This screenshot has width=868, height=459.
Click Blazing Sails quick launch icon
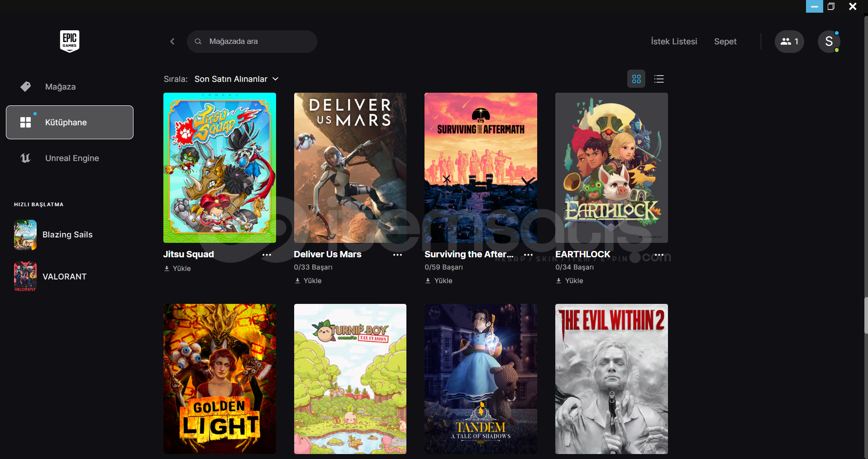click(x=25, y=235)
